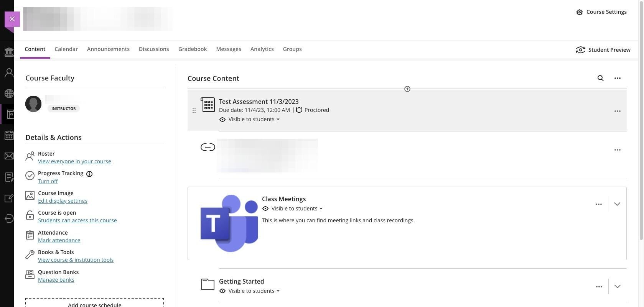This screenshot has width=644, height=307.
Task: Close the course panel with purple X
Action: tap(12, 19)
